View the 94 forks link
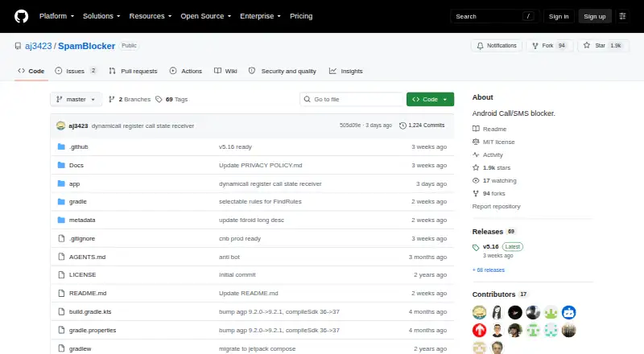 coord(489,193)
